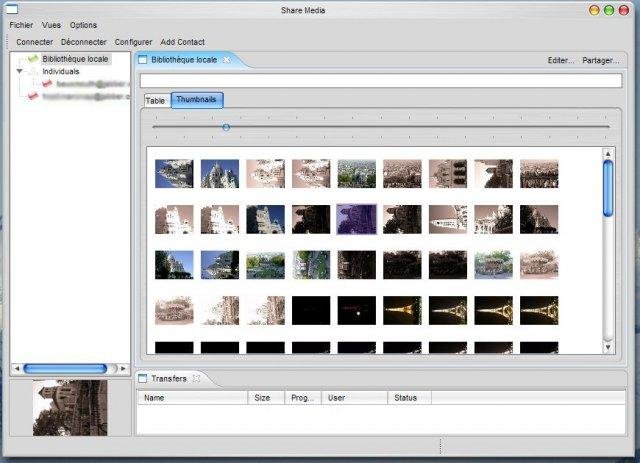The height and width of the screenshot is (463, 640).
Task: Click the tree pane horizontal scrollbar thumb
Action: [x=65, y=369]
